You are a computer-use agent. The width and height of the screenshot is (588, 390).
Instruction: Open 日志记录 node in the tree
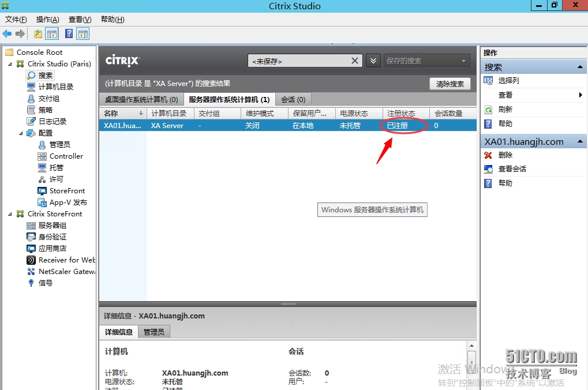point(47,122)
